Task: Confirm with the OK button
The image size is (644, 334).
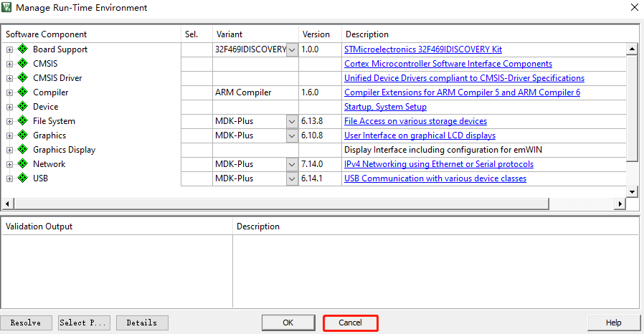Action: point(288,323)
